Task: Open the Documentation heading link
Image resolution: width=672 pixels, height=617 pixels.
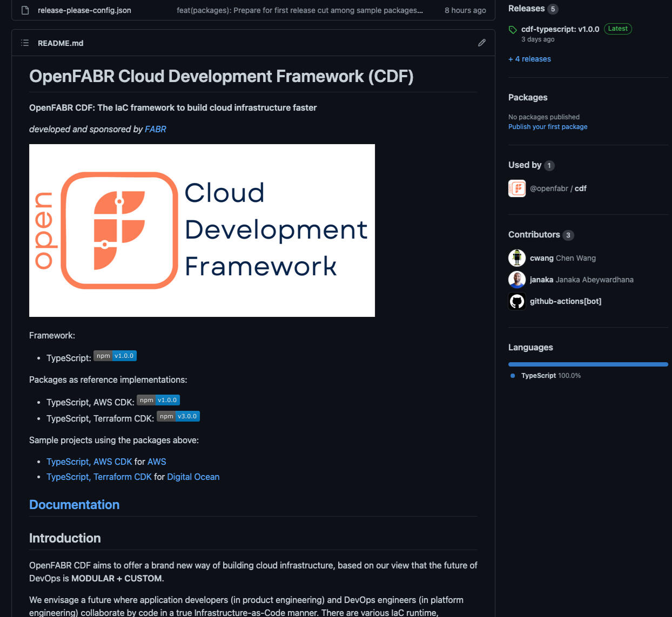Action: click(75, 505)
